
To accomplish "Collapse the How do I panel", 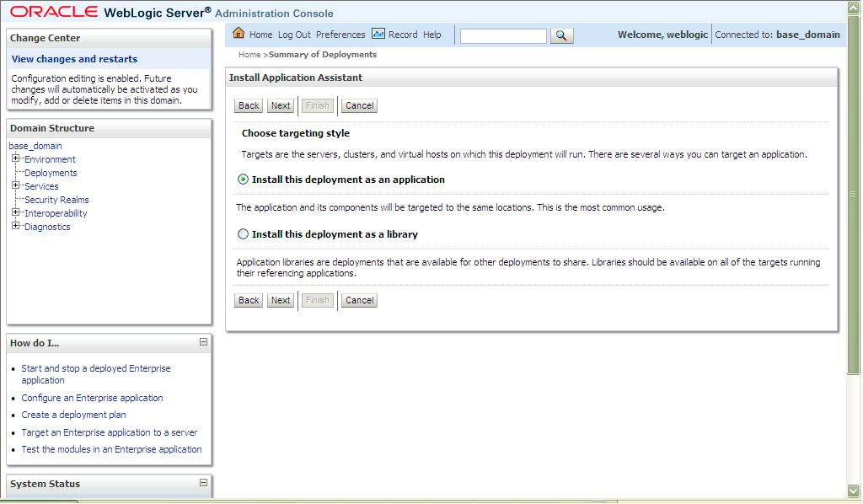I will coord(203,341).
